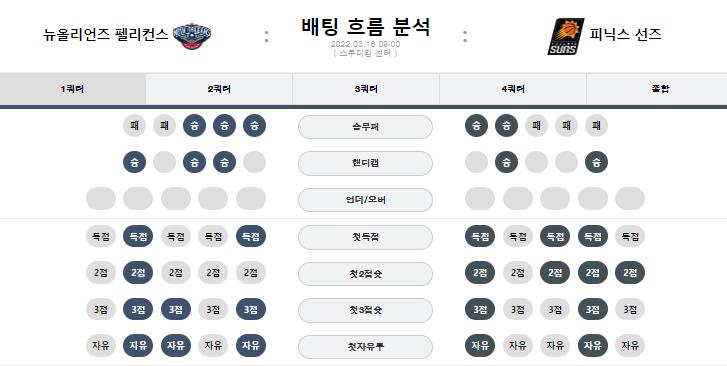This screenshot has height=366, width=727.
Task: Click 피닉스 선즈 team name
Action: coord(625,34)
